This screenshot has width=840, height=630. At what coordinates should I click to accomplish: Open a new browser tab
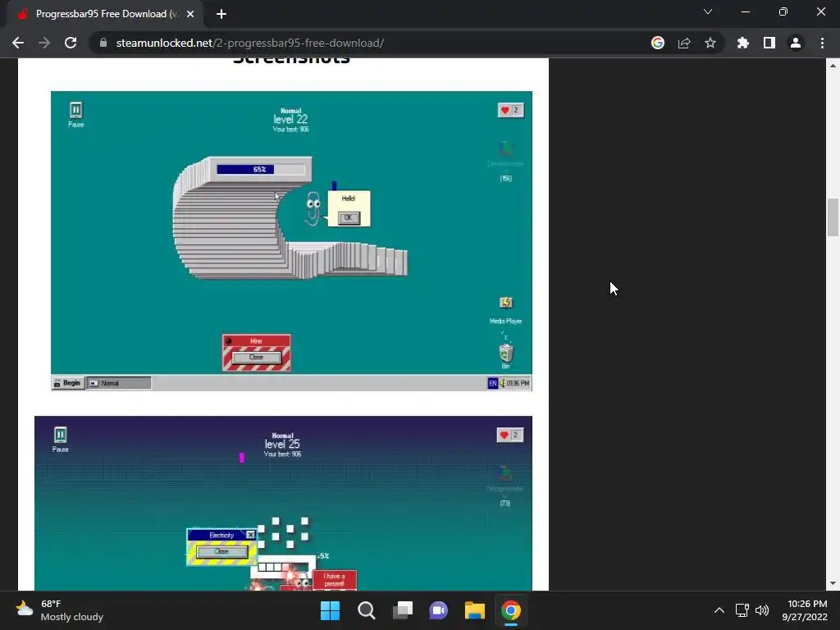221,14
